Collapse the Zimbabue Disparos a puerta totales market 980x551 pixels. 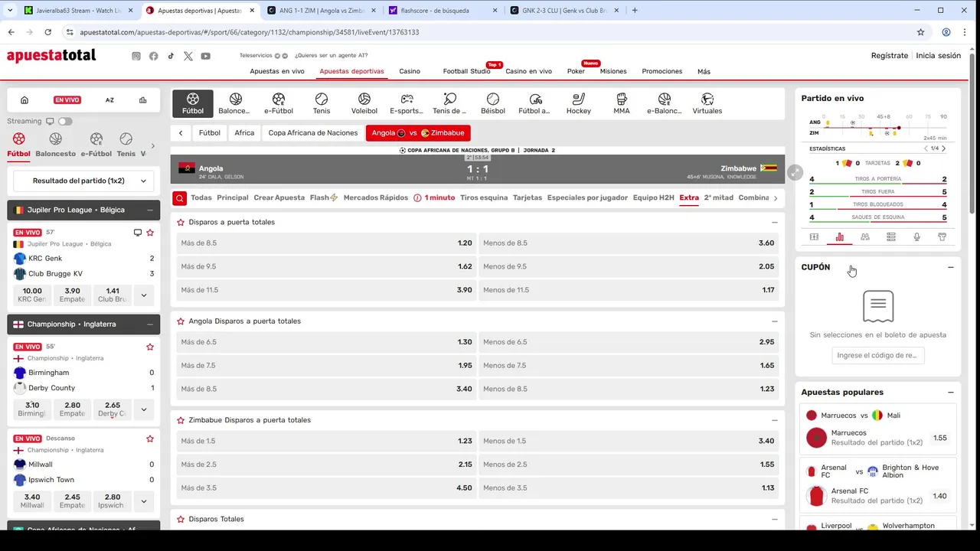[775, 420]
